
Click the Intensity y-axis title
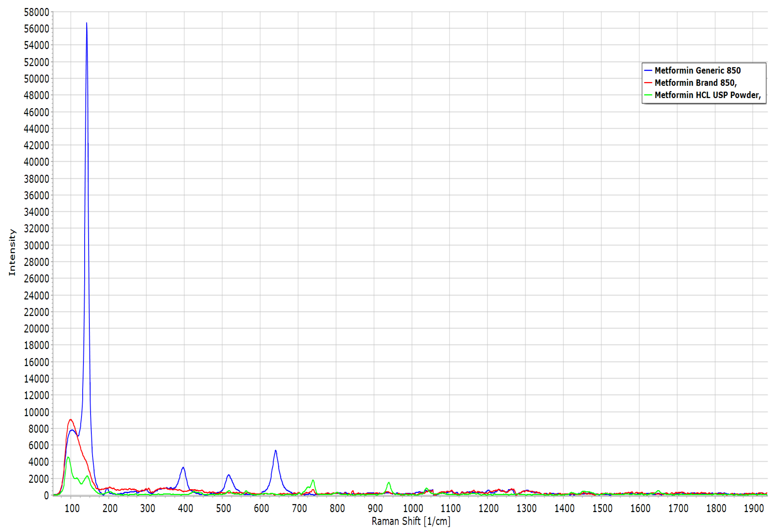pyautogui.click(x=12, y=253)
